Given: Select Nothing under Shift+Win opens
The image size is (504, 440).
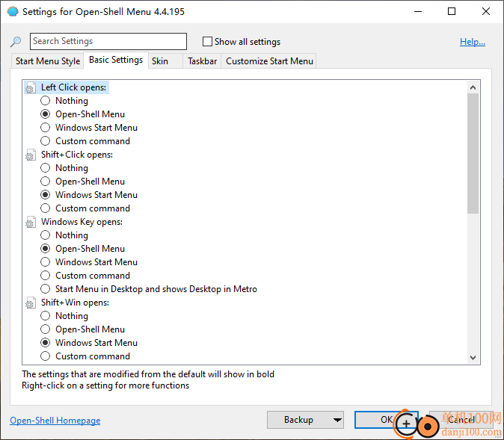Looking at the screenshot, I should tap(46, 316).
